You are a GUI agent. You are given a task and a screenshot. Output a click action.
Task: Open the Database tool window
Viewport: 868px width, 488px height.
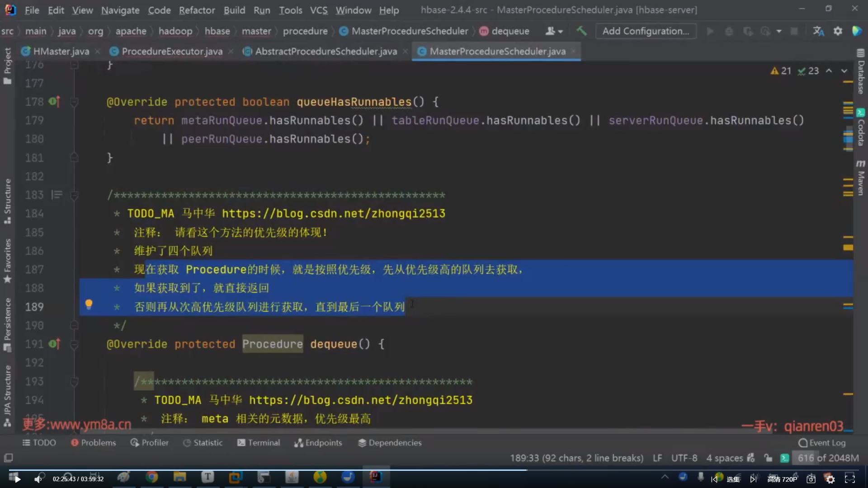pos(861,72)
